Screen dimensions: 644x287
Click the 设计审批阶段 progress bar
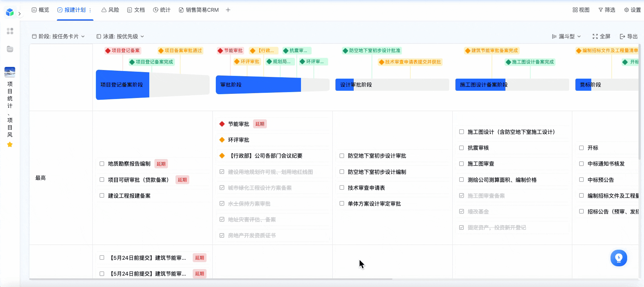point(392,85)
